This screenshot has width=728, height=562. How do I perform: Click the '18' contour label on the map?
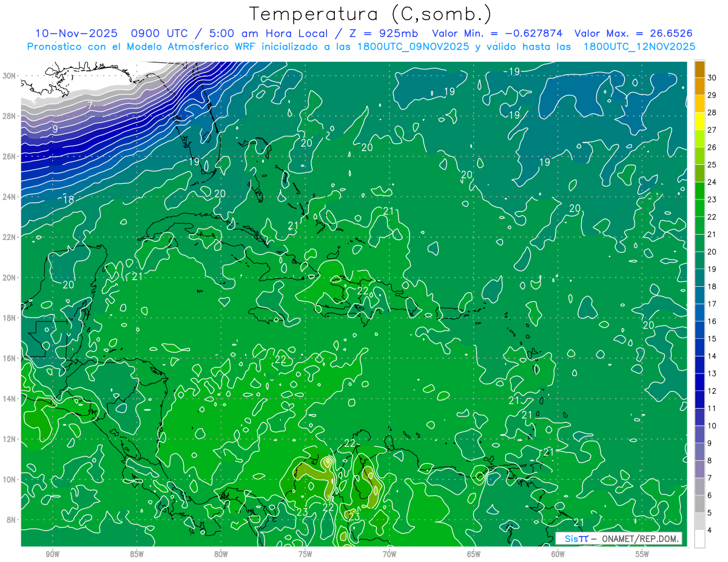click(69, 199)
